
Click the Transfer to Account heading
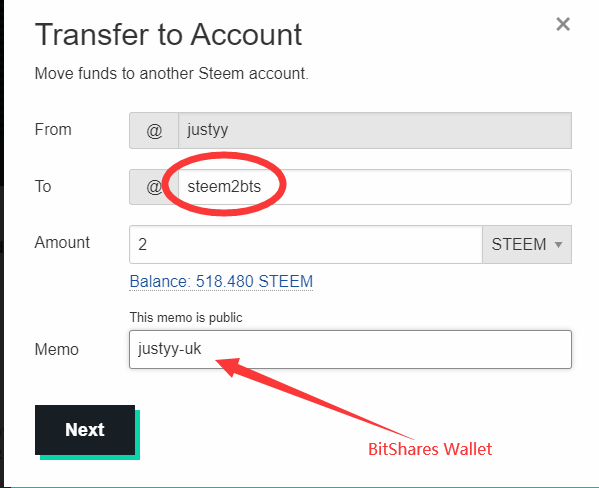pyautogui.click(x=168, y=35)
